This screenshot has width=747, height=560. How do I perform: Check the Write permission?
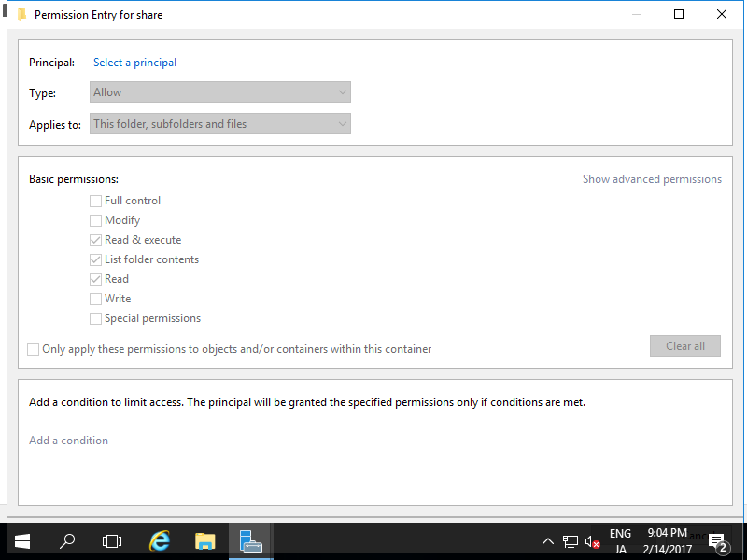click(95, 298)
